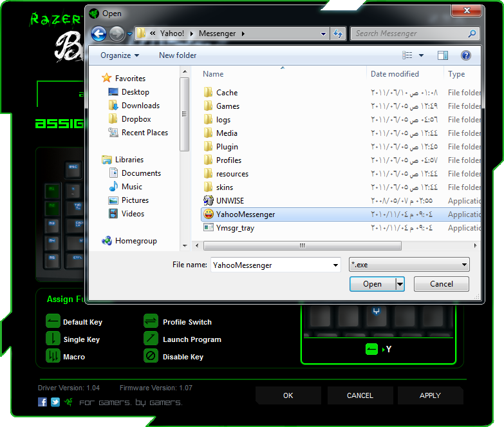The height and width of the screenshot is (427, 504).
Task: Open Pictures library
Action: click(129, 200)
